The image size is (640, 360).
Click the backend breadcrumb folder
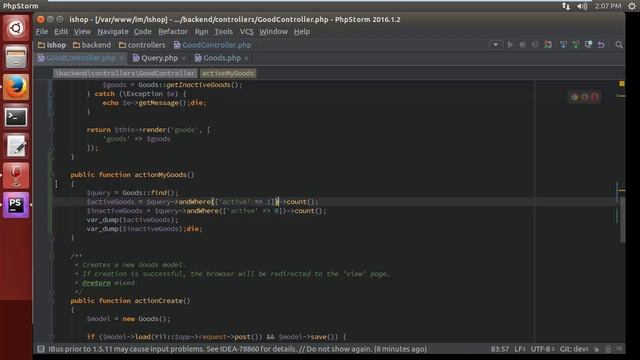tap(92, 45)
